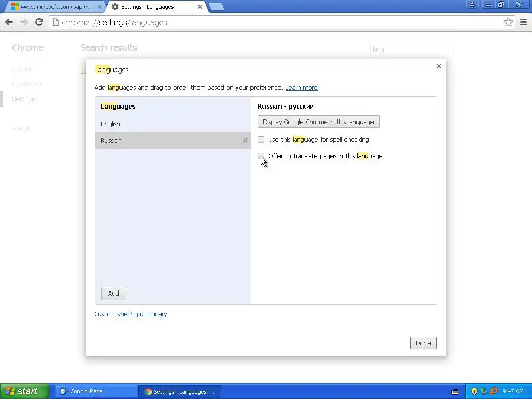Remove Russian using its X icon

(x=245, y=140)
